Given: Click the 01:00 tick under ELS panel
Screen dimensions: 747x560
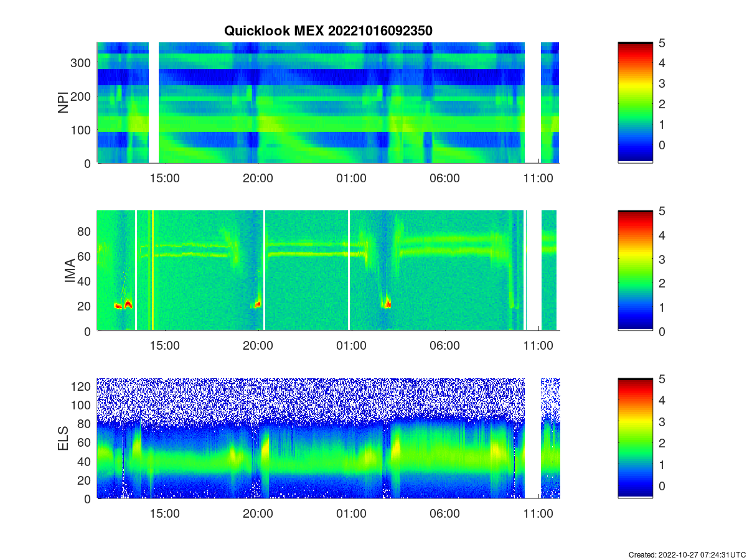Looking at the screenshot, I should coord(352,514).
